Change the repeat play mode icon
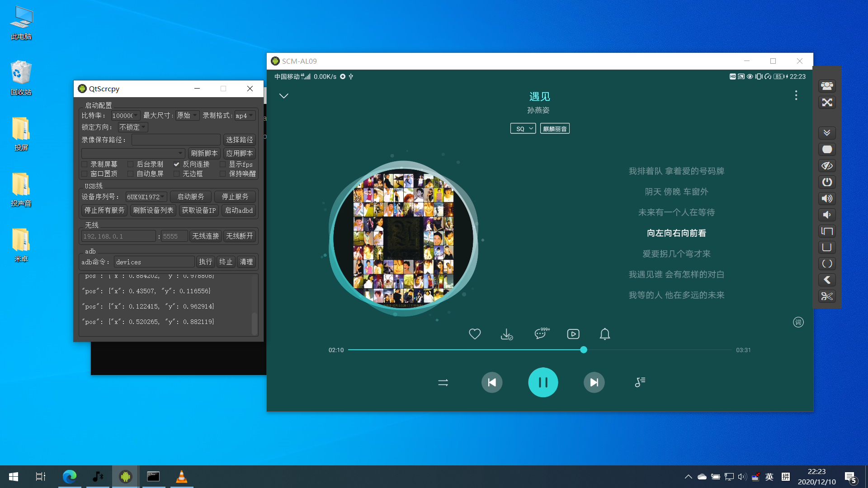Image resolution: width=868 pixels, height=488 pixels. pyautogui.click(x=443, y=383)
